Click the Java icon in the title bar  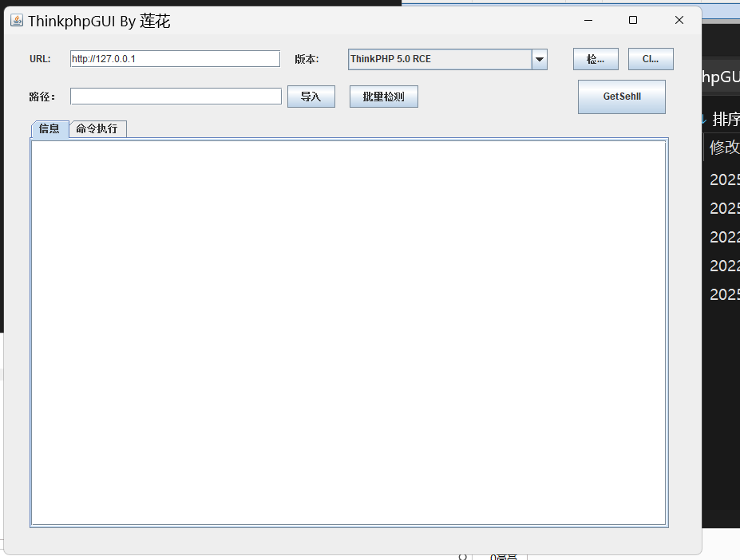click(17, 20)
